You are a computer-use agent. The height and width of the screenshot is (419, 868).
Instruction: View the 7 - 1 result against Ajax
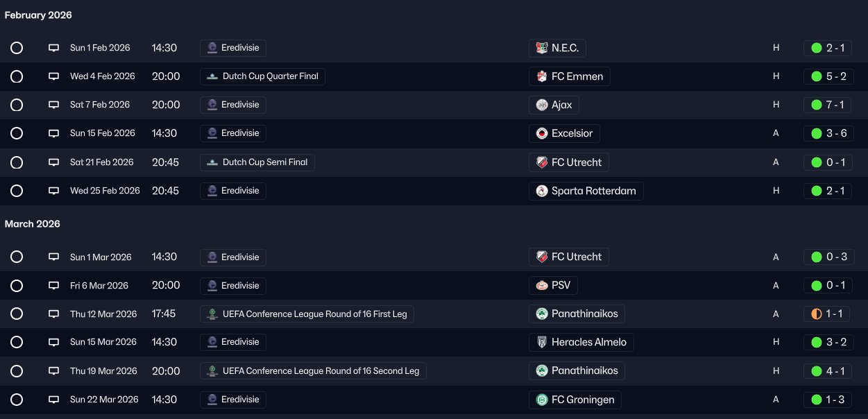(828, 105)
